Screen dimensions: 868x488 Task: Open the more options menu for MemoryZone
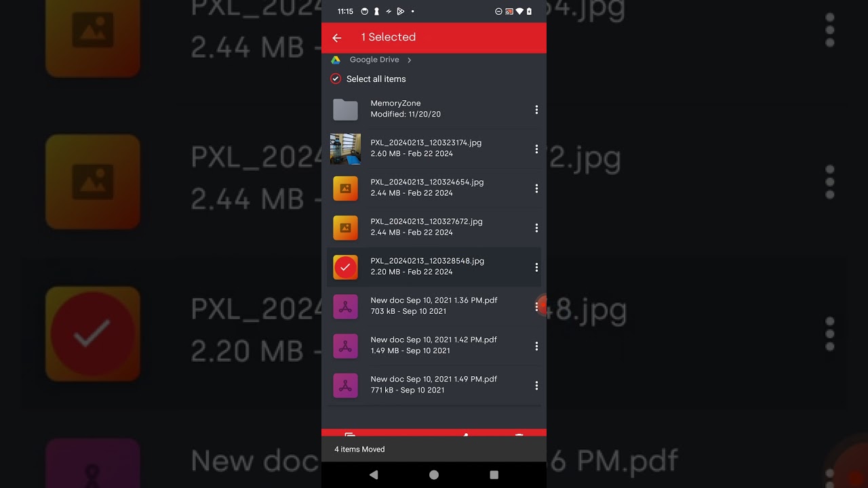[x=536, y=110]
